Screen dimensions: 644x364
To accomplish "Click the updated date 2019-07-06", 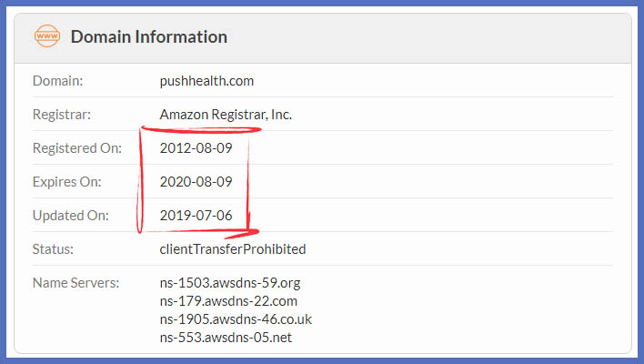I will tap(196, 216).
